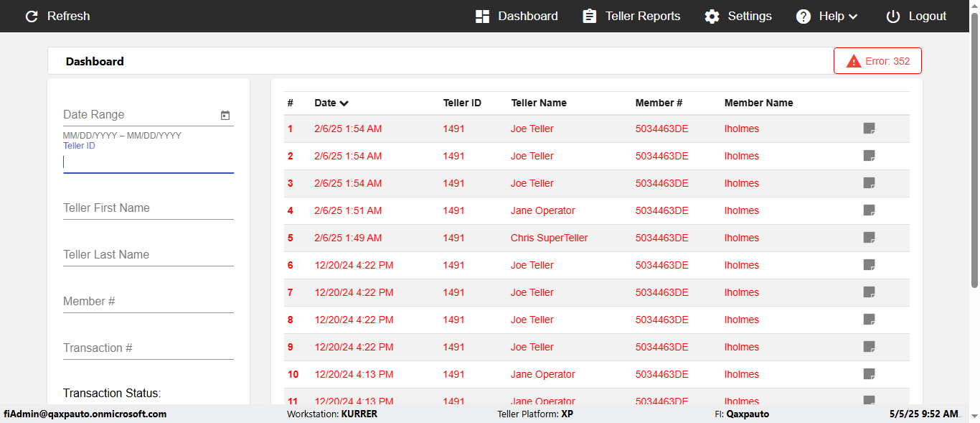Open the Teller Reports menu
This screenshot has width=980, height=423.
(643, 17)
